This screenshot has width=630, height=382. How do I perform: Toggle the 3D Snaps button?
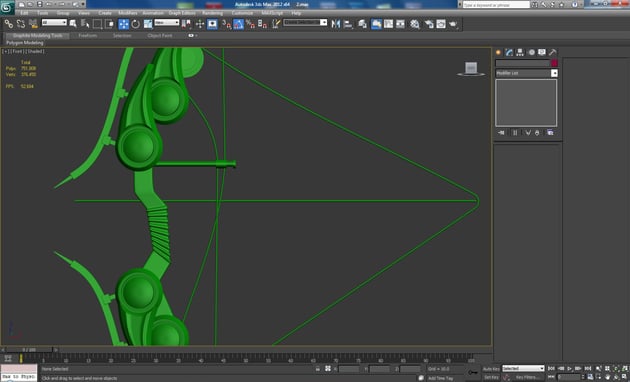pyautogui.click(x=226, y=24)
